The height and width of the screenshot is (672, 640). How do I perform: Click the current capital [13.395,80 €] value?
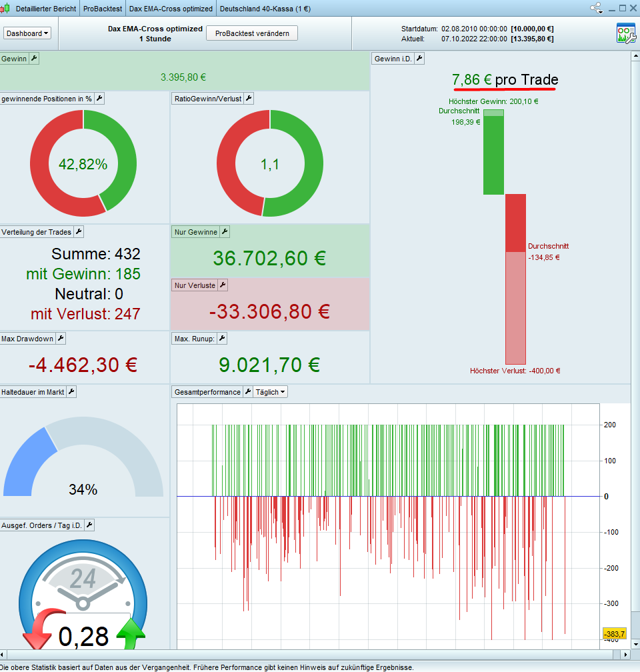tap(532, 39)
